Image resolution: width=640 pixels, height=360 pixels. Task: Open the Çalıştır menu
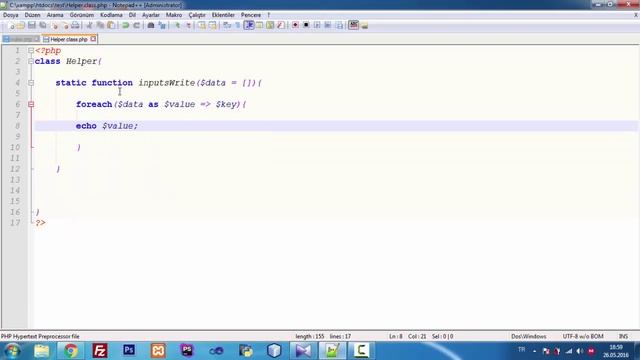[197, 15]
